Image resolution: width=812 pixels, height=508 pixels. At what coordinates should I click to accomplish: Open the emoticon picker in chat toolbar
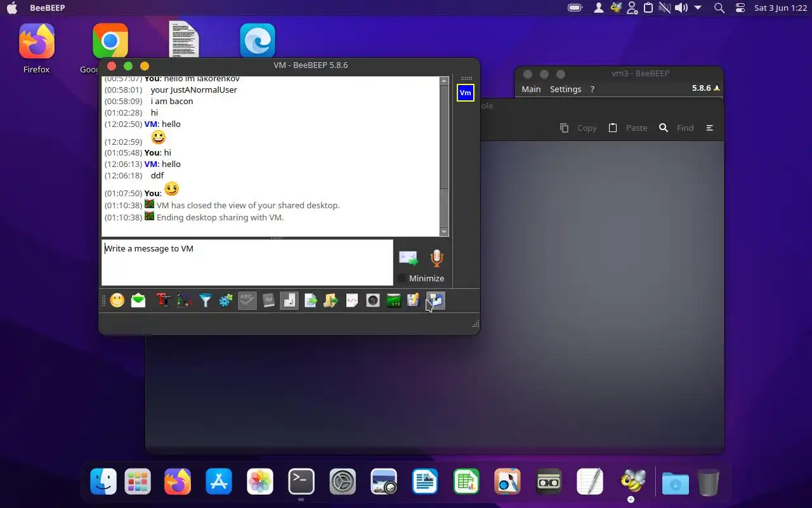(117, 300)
